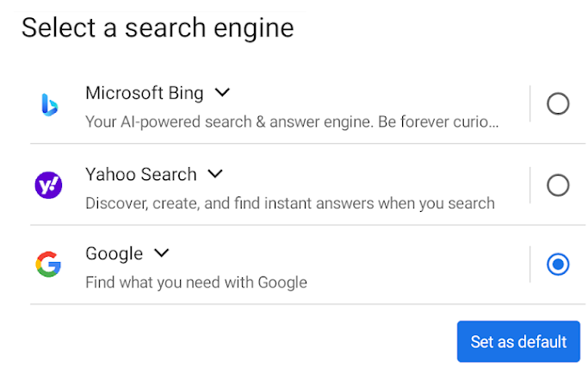
Task: Click the vertical divider beside Bing's radio button
Action: click(530, 104)
